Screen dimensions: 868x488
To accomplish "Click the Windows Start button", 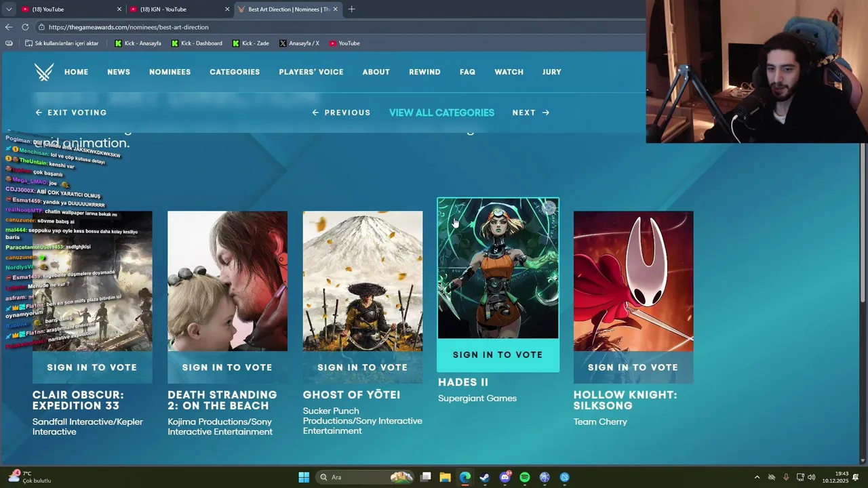I will [x=304, y=477].
